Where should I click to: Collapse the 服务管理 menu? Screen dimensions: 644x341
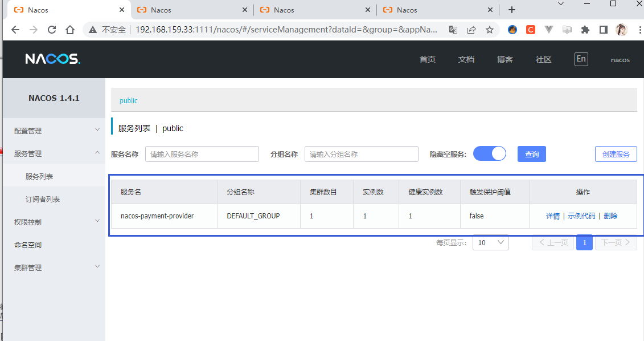coord(54,153)
